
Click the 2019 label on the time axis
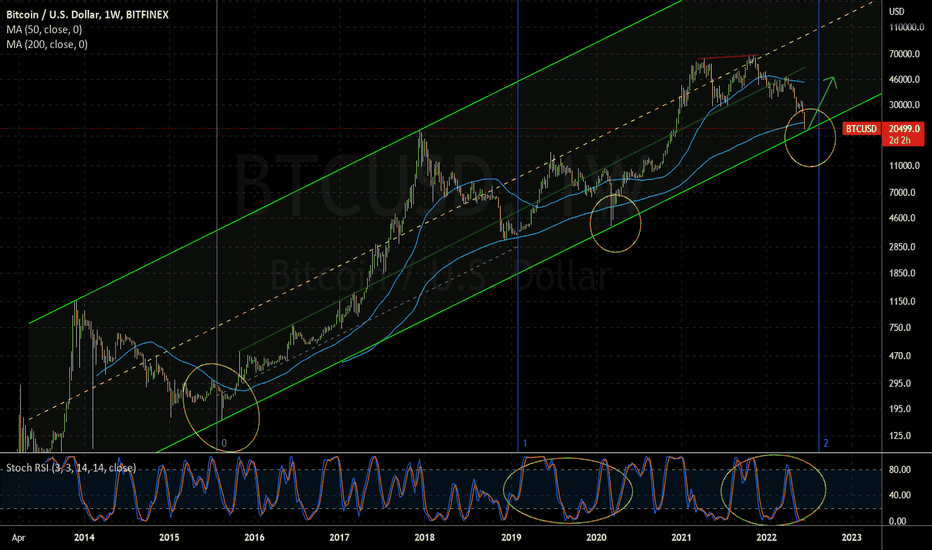pos(511,538)
